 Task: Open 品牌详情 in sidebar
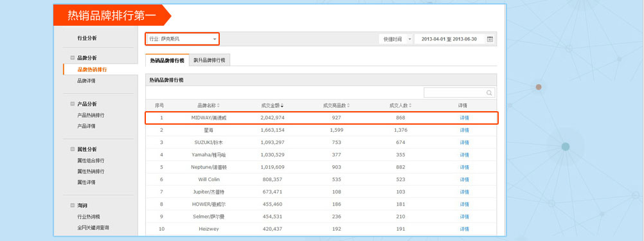point(87,81)
